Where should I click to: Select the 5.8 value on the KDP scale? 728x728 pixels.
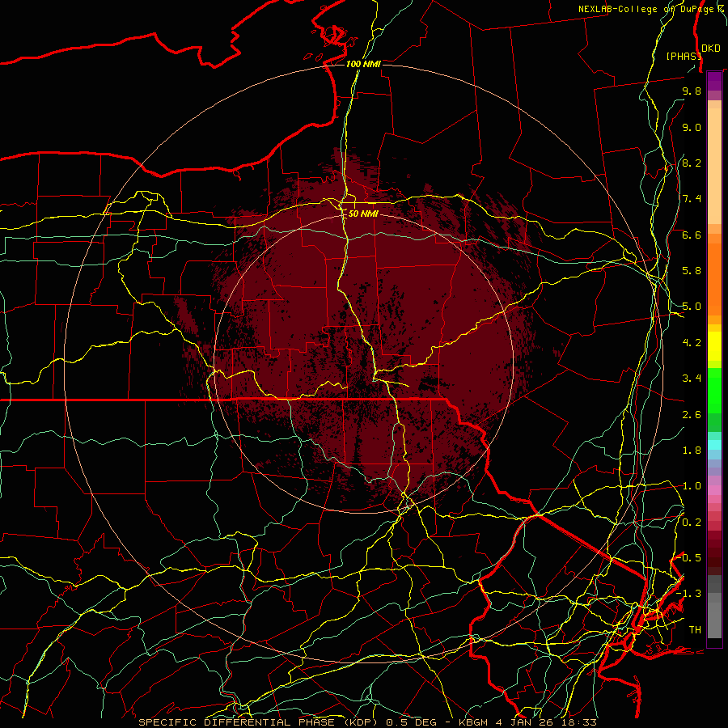point(692,271)
